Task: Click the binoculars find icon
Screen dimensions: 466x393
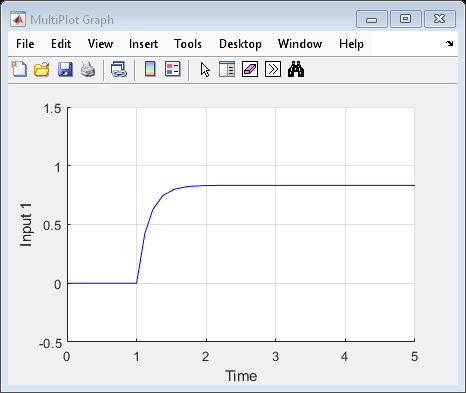Action: [296, 69]
